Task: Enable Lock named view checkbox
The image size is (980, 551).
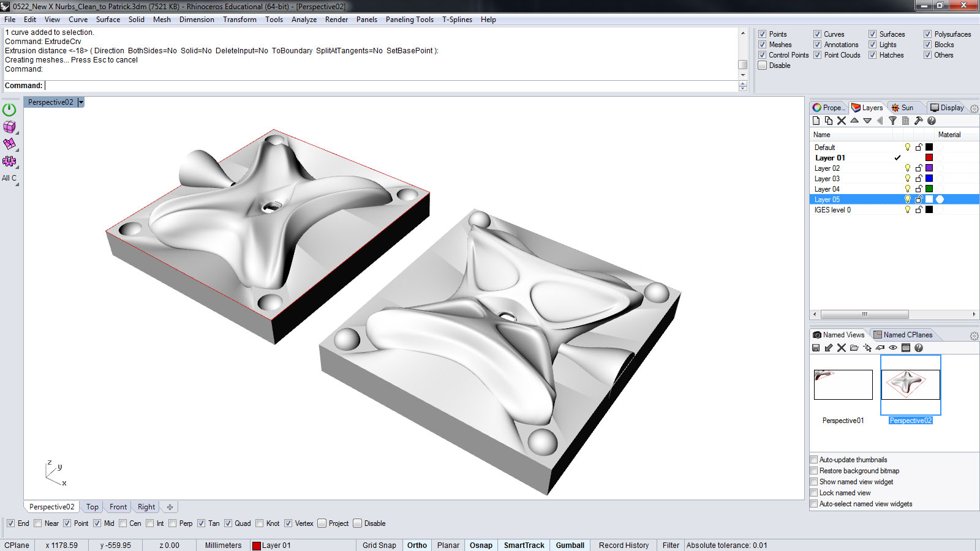Action: [814, 493]
